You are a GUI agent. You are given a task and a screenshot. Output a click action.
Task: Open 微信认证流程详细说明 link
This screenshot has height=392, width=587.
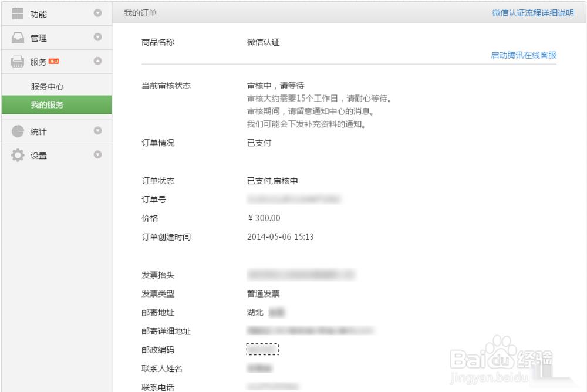click(533, 13)
